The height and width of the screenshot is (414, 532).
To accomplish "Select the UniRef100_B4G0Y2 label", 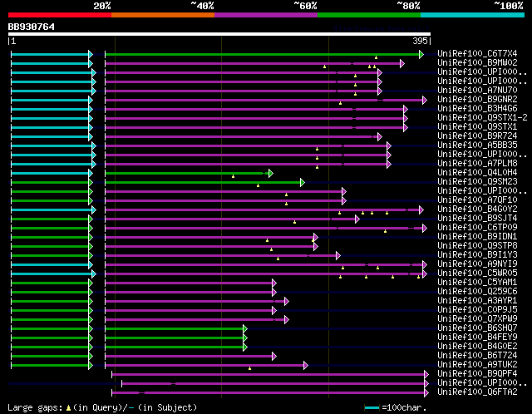I will (477, 209).
